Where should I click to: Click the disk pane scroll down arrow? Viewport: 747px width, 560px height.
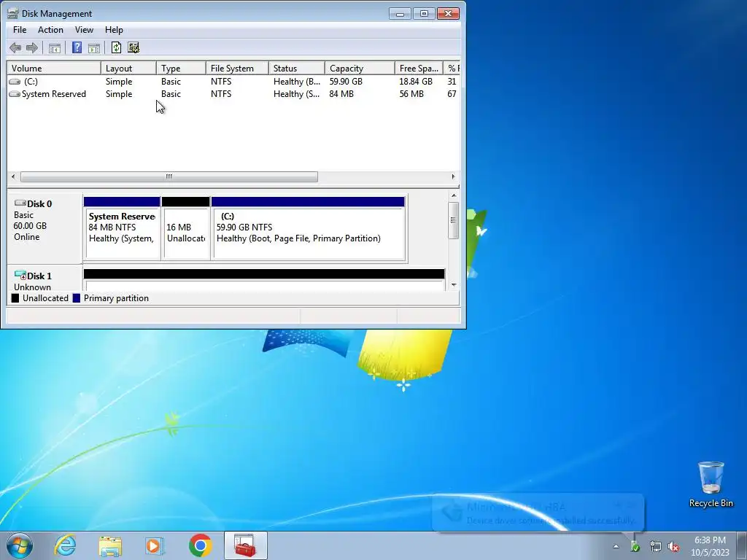454,285
